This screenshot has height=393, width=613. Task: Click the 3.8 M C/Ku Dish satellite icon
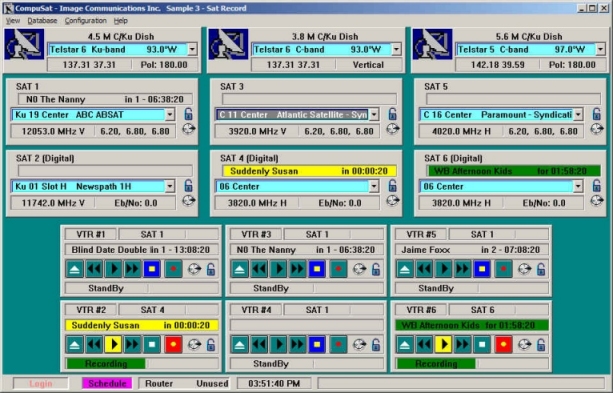click(228, 44)
